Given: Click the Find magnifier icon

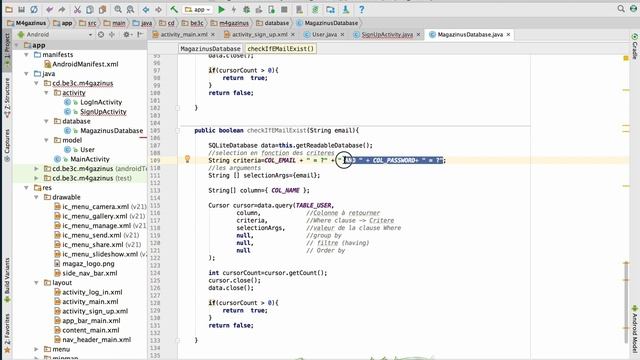Looking at the screenshot, I should (x=118, y=9).
